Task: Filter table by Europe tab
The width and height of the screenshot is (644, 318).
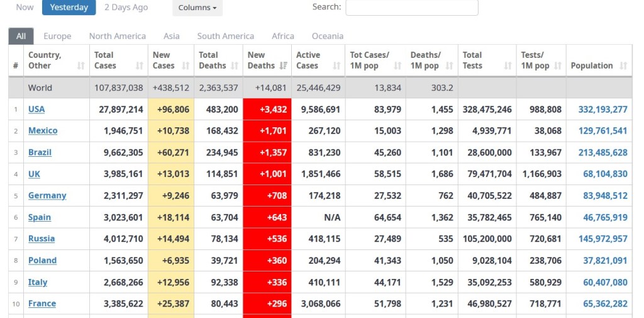Action: click(x=57, y=36)
